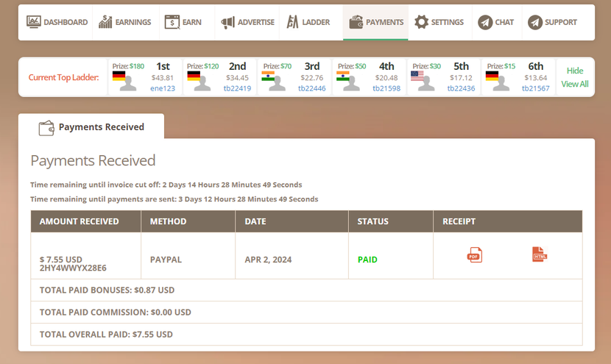Viewport: 611px width, 364px height.
Task: Select the Payments Received tab
Action: coord(91,126)
